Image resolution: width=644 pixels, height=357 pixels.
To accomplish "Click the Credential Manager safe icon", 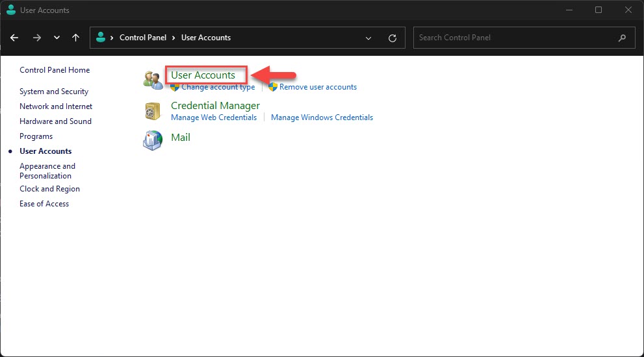I will (x=153, y=111).
